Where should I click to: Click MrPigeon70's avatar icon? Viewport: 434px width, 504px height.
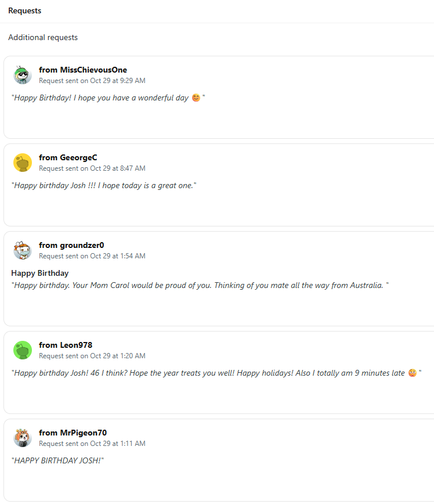[22, 438]
